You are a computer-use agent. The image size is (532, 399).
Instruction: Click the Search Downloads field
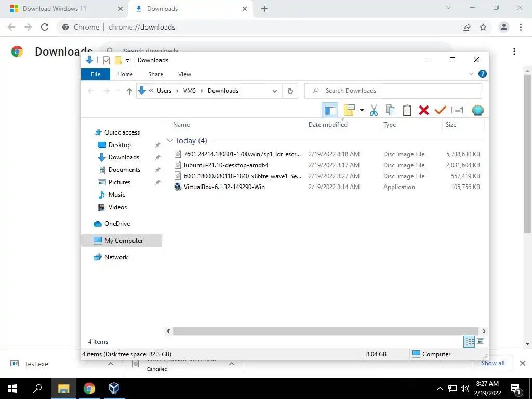393,91
